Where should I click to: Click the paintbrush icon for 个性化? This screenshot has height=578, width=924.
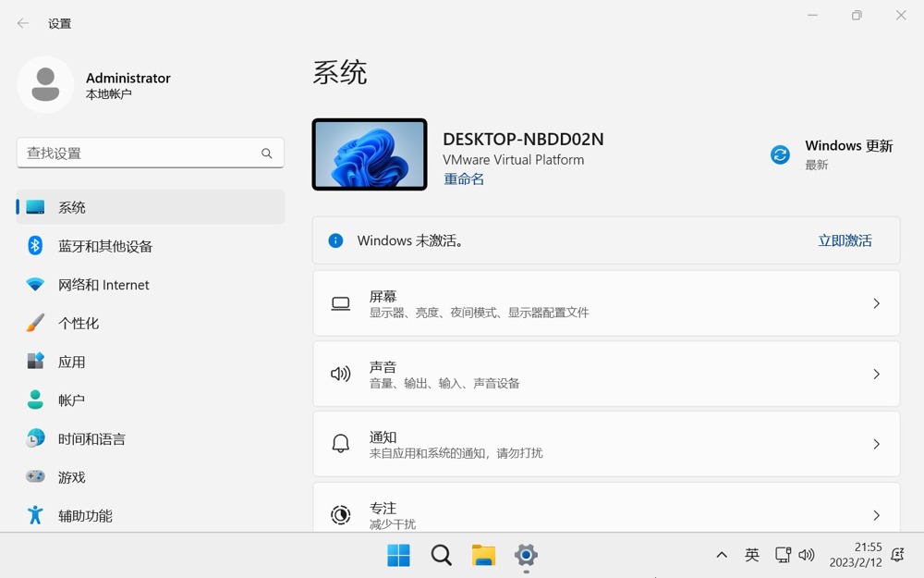[x=35, y=323]
